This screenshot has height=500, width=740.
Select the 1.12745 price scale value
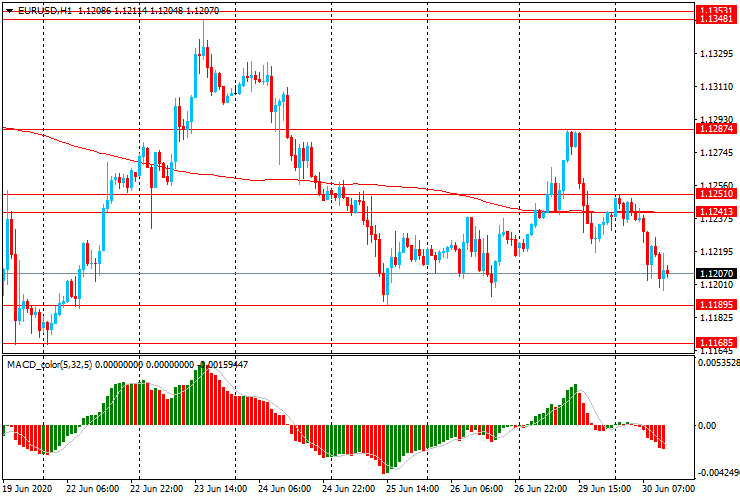[x=717, y=153]
